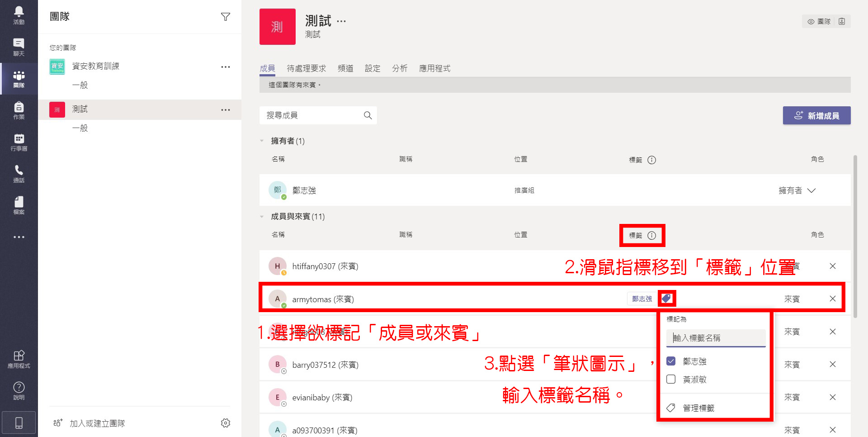This screenshot has height=437, width=868.
Task: Open the team settings gear icon
Action: (x=225, y=423)
